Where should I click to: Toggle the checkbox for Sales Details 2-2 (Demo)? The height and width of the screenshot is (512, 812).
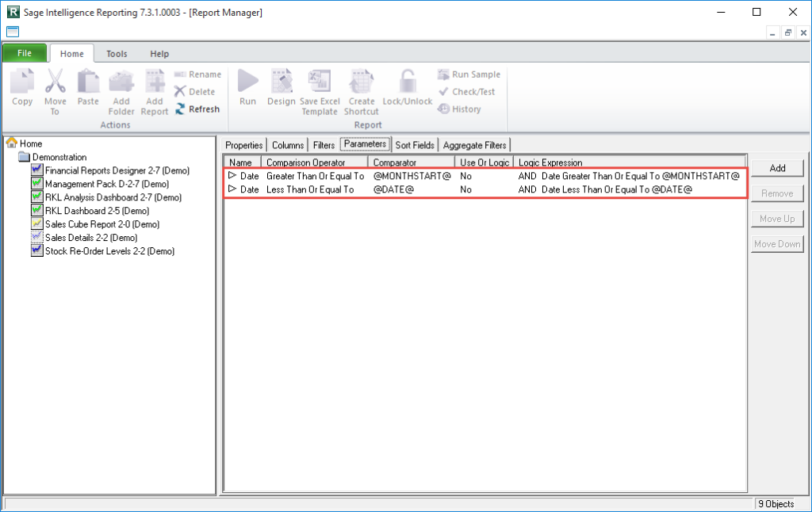[36, 238]
